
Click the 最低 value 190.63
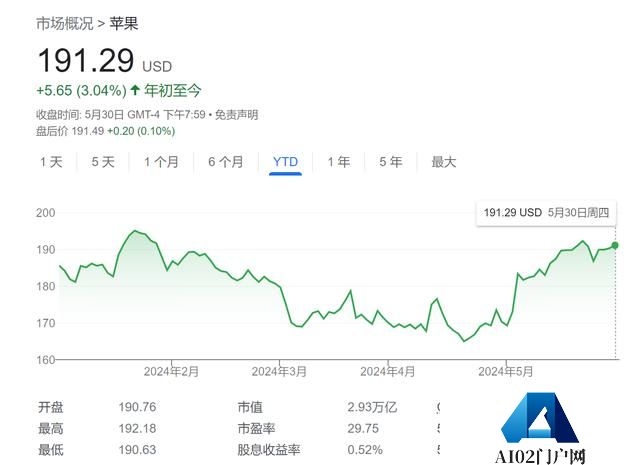(137, 449)
